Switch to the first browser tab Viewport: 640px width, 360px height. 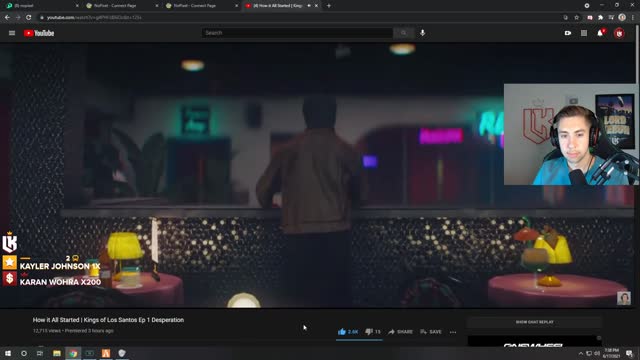(x=41, y=6)
